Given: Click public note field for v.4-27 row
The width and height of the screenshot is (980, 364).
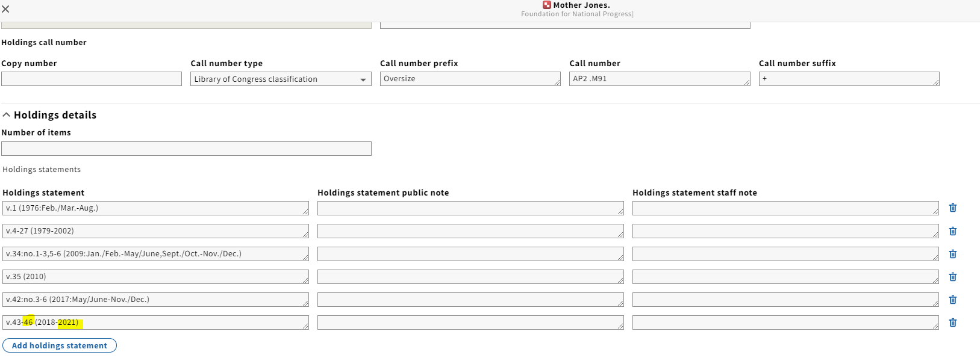Looking at the screenshot, I should [470, 231].
